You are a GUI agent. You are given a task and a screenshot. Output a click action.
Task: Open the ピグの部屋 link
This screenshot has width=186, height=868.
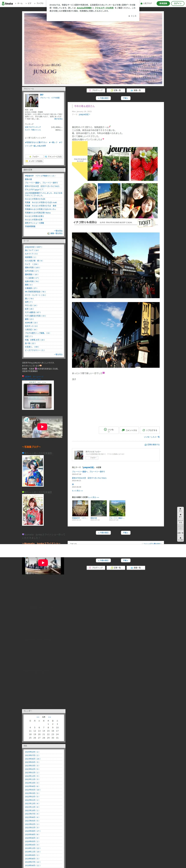point(55,98)
